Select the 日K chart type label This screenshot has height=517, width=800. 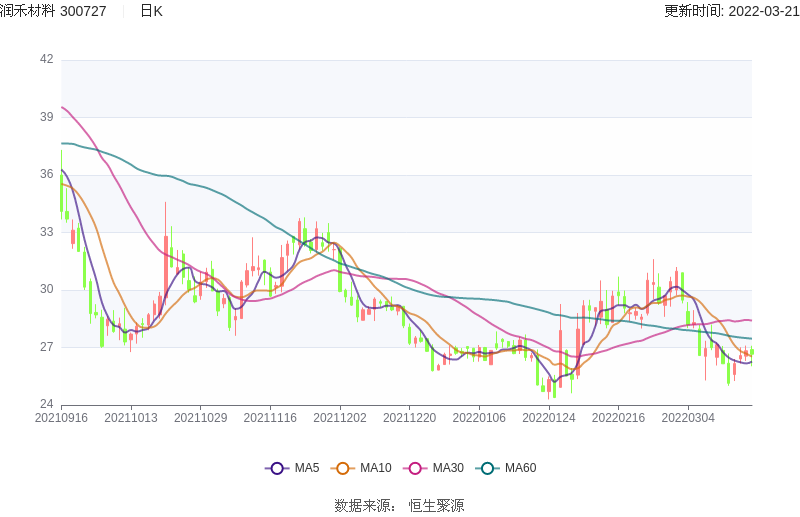pyautogui.click(x=151, y=11)
